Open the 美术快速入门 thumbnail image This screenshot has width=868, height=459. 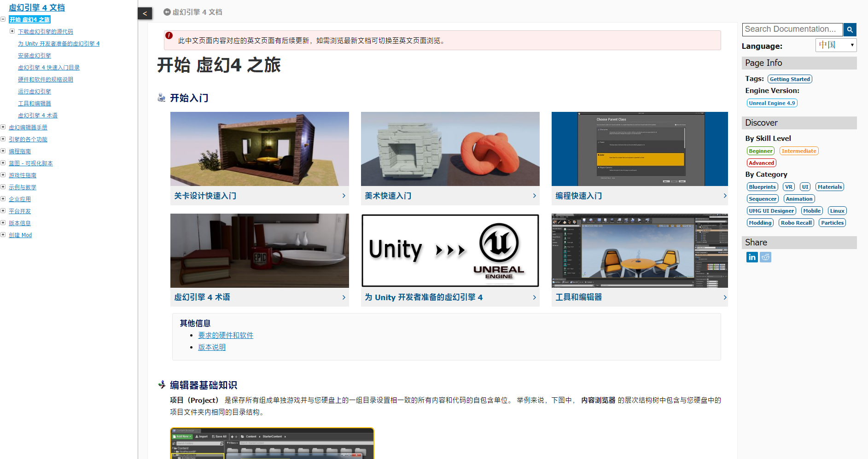[450, 149]
